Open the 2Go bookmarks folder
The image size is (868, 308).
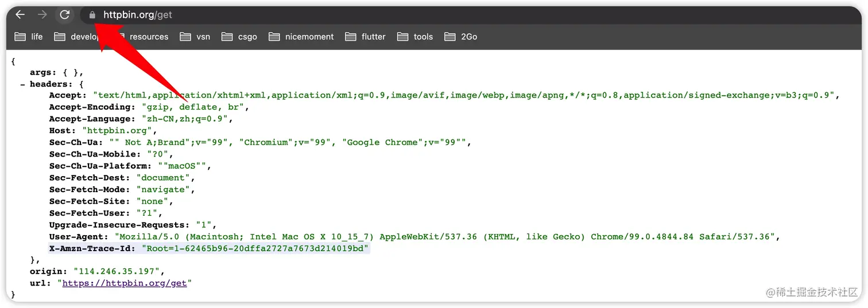click(461, 37)
